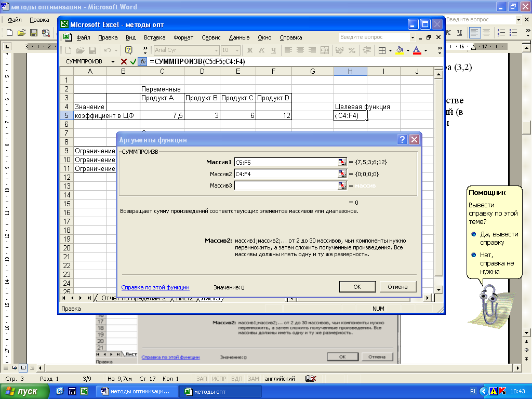Open Word Введите вопрос dropdown arrow
The height and width of the screenshot is (399, 532).
[x=518, y=20]
